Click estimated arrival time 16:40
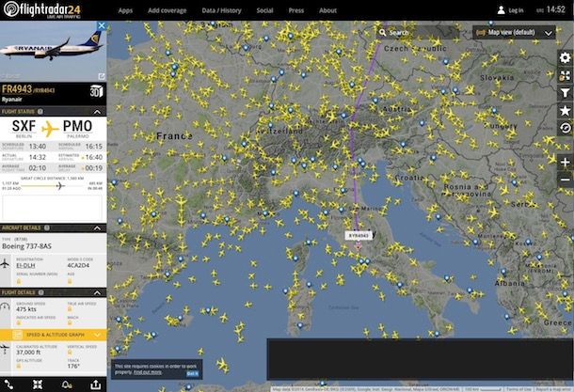Screen dimensions: 574x392 point(94,157)
